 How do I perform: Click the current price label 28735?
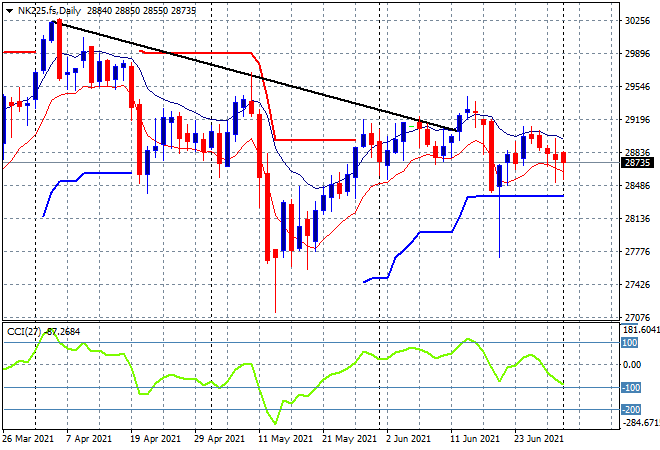click(x=637, y=162)
